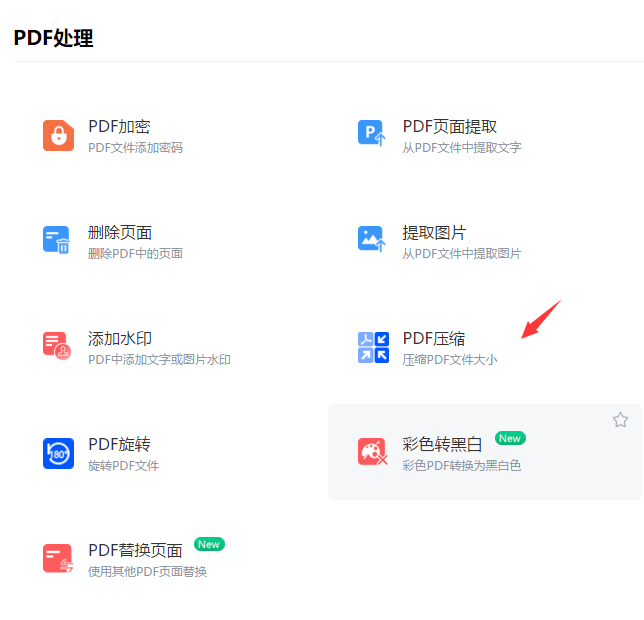Image resolution: width=644 pixels, height=620 pixels.
Task: Click the 删除页面 trash icon
Action: 56,240
